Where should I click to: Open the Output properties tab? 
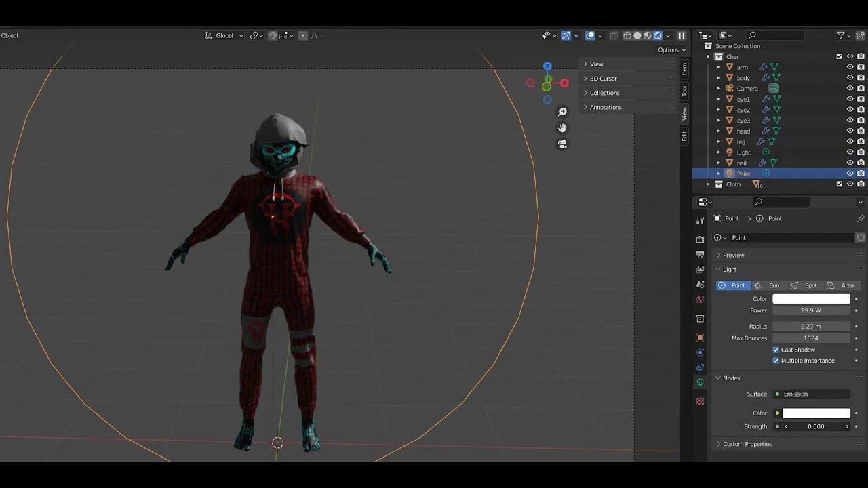[701, 255]
